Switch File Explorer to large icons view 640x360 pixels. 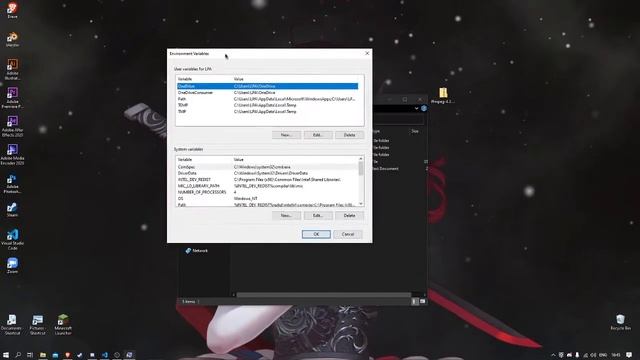(x=422, y=302)
